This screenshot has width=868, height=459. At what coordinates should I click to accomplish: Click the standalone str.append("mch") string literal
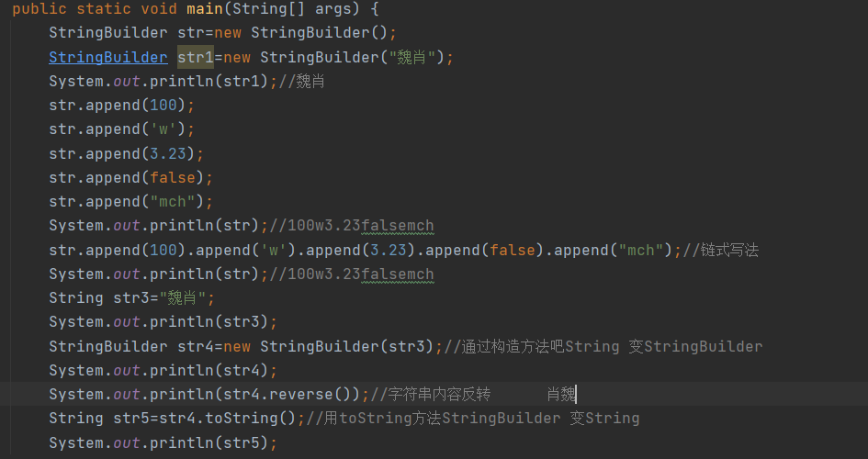tap(173, 201)
